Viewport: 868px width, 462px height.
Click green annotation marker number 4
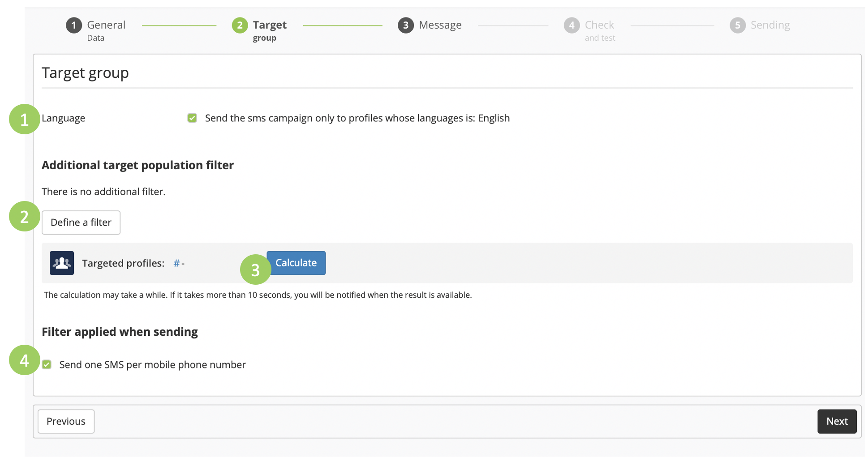coord(24,360)
